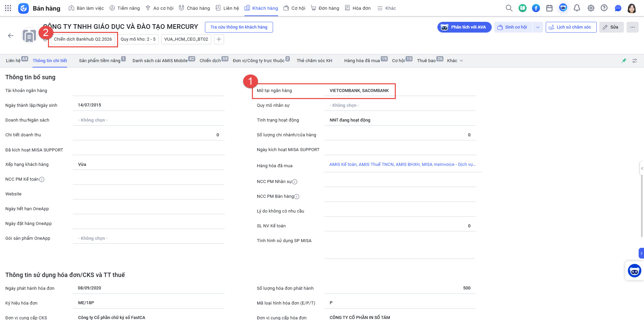The image size is (644, 320).
Task: Open the app launcher grid icon
Action: coord(8,8)
